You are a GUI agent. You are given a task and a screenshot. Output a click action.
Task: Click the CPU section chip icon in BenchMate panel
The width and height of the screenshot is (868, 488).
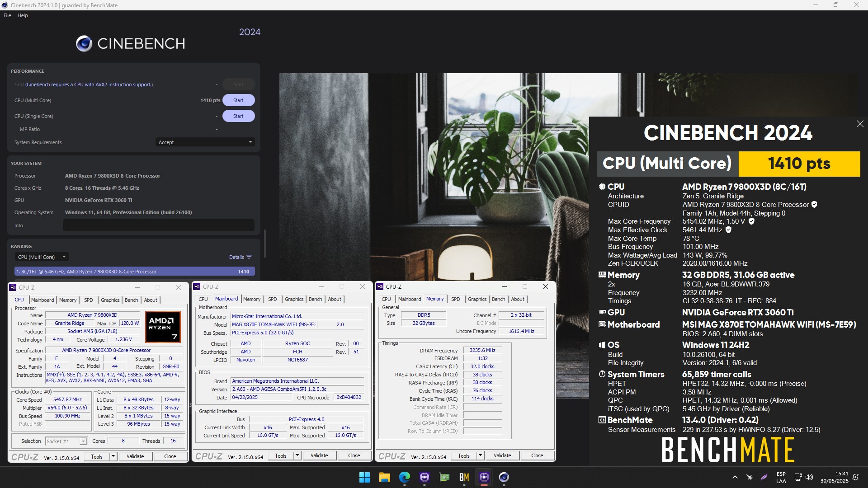tap(602, 187)
